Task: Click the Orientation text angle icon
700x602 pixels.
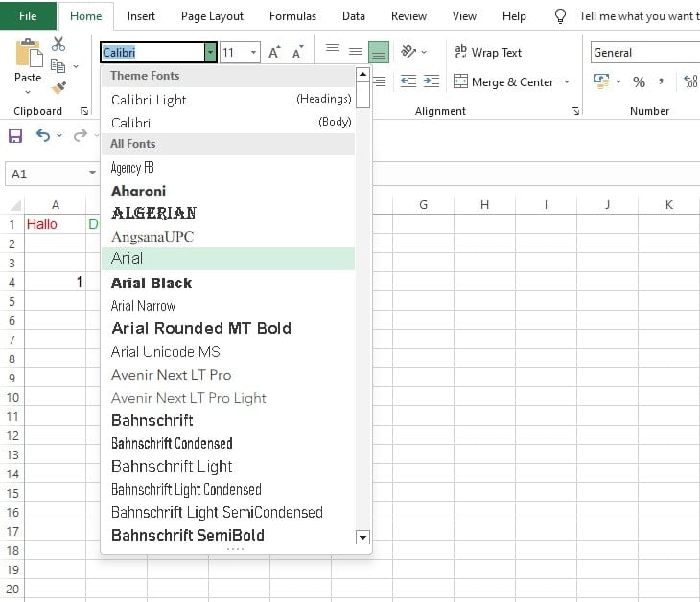Action: (408, 52)
